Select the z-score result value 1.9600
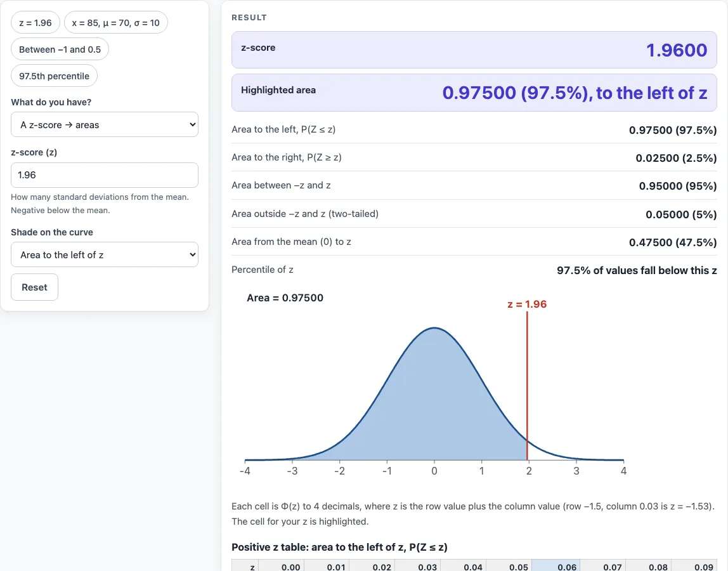 677,50
